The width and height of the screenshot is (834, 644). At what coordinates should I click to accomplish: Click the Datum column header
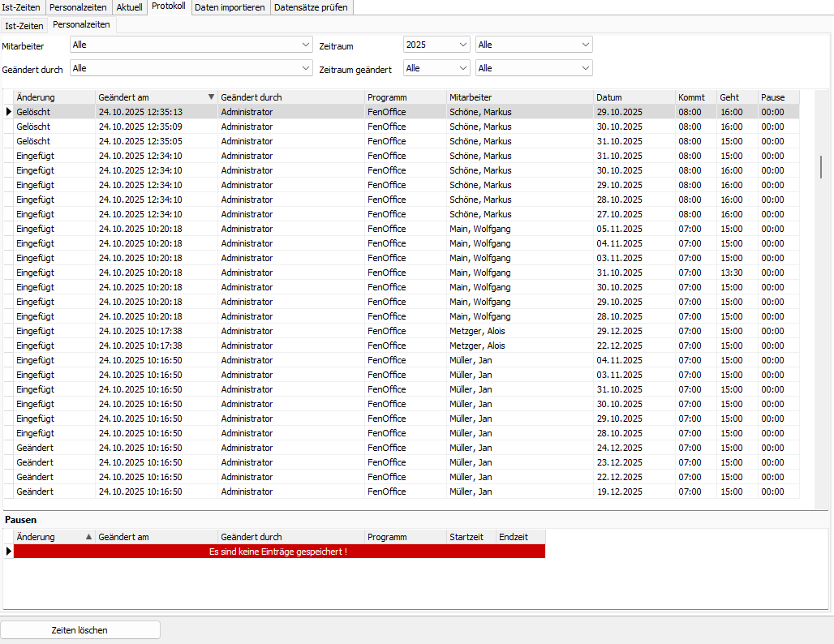click(634, 97)
